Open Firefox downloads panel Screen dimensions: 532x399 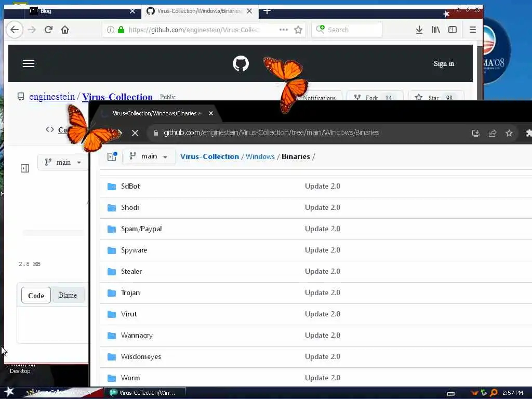click(419, 30)
